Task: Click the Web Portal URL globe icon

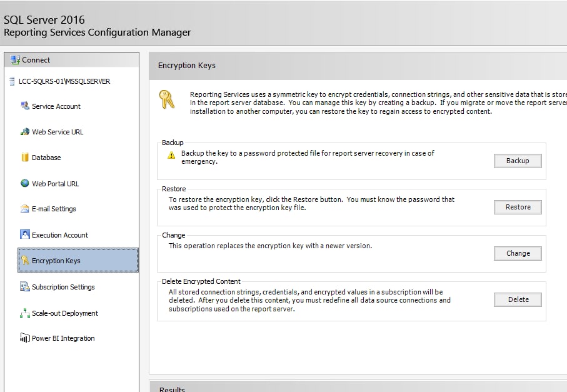Action: coord(24,183)
